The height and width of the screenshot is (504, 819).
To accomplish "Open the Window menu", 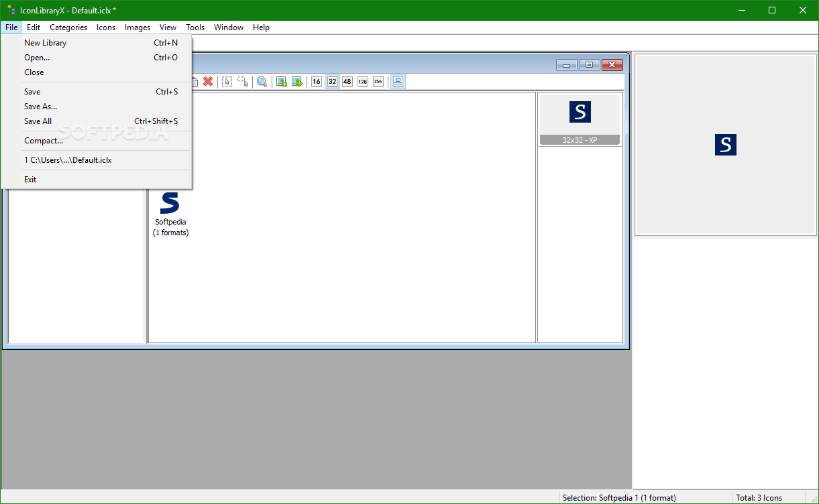I will tap(229, 27).
